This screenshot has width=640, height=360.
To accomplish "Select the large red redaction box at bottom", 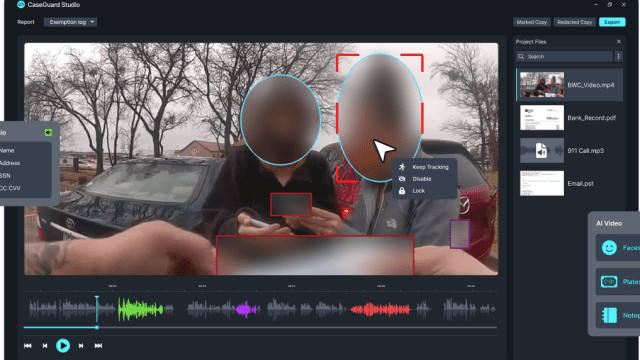I will coord(315,255).
